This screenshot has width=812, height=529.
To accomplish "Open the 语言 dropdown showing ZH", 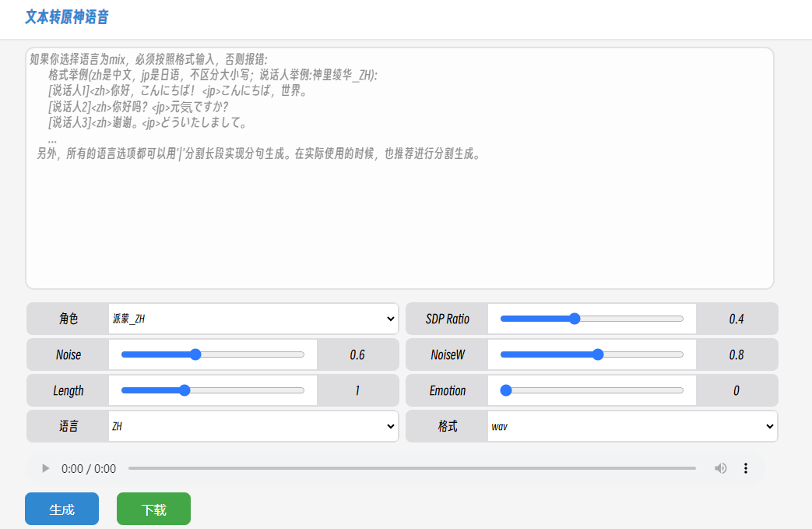I will coord(253,426).
